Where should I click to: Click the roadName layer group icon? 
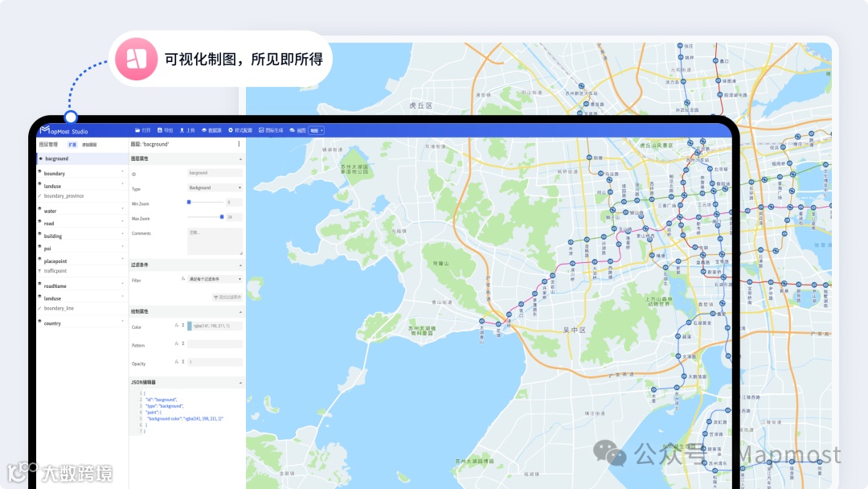[40, 284]
